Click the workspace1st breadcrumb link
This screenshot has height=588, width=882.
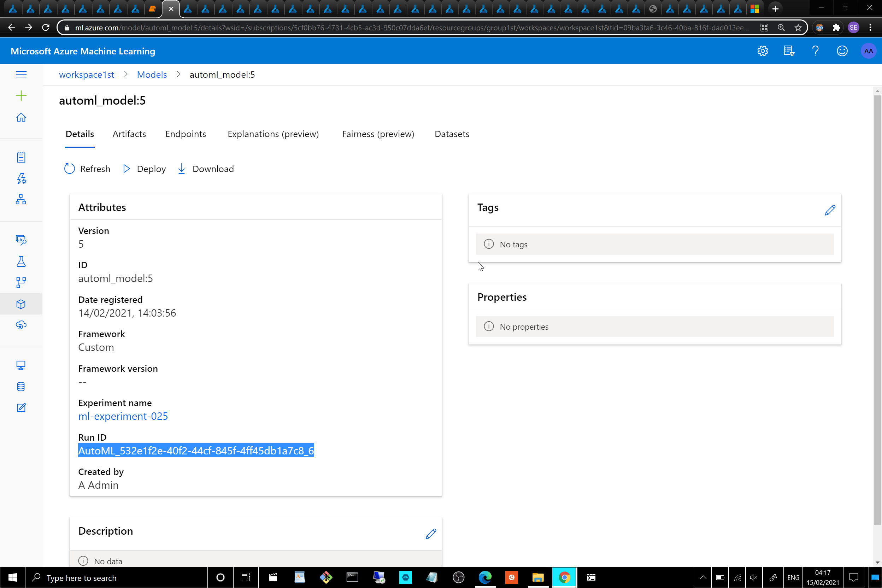pyautogui.click(x=87, y=74)
